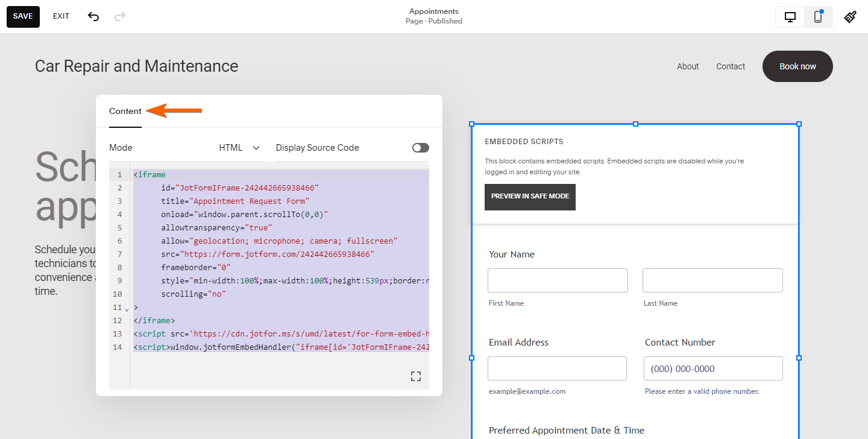
Task: Open site styles paintbrush icon
Action: [x=850, y=17]
